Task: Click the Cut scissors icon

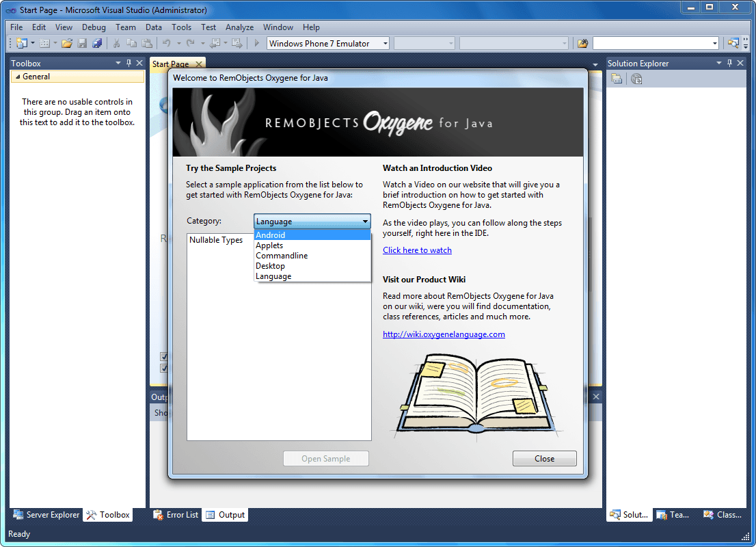Action: pyautogui.click(x=116, y=43)
